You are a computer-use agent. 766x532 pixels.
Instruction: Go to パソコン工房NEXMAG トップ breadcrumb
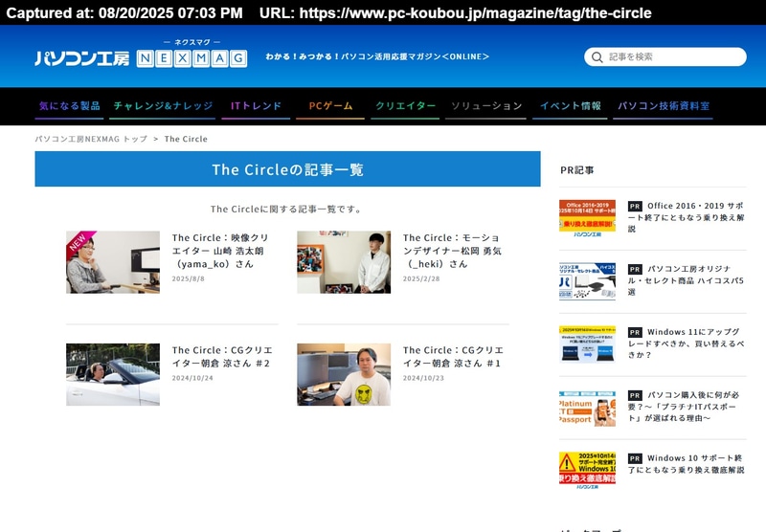tap(91, 139)
